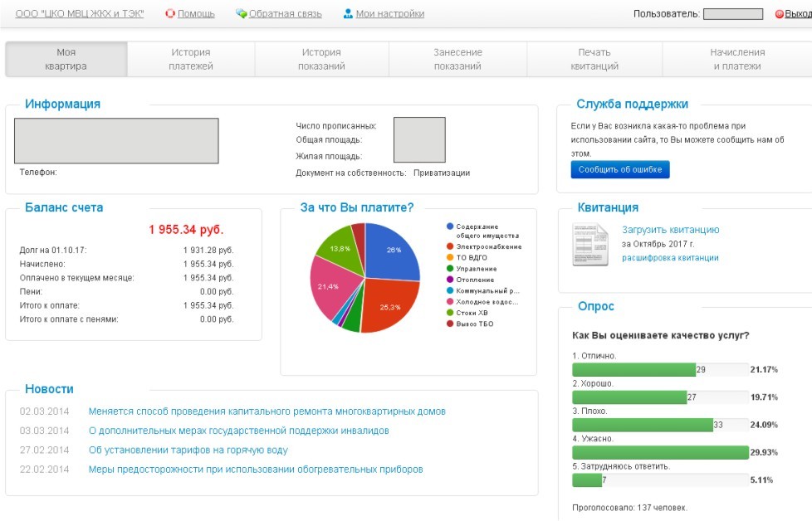Click the blue Содержание общего имущества legend dot
This screenshot has height=521, width=812.
click(x=450, y=226)
